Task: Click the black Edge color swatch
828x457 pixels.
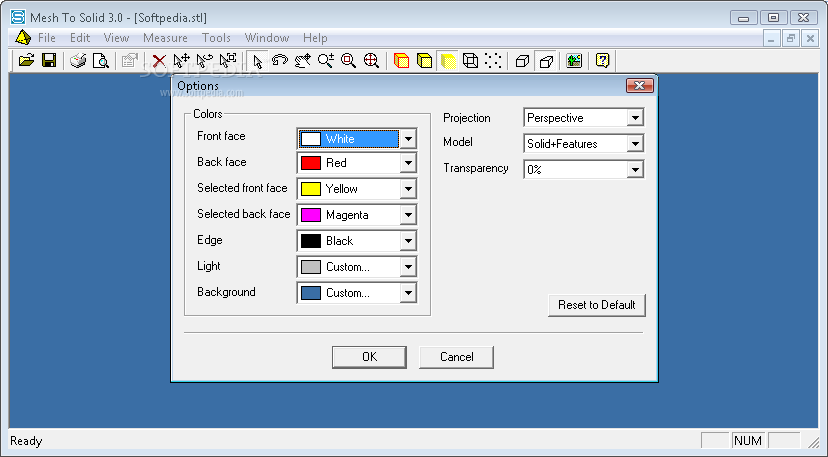Action: coord(310,241)
